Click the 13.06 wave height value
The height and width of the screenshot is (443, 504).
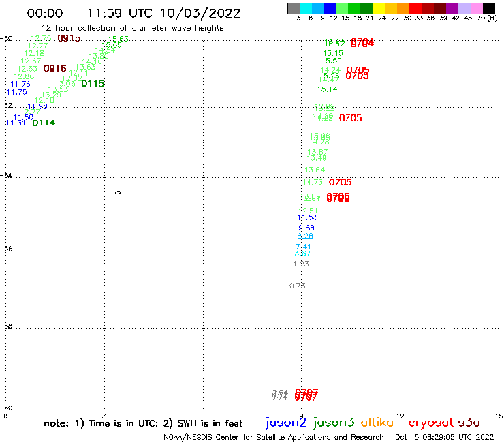click(65, 84)
